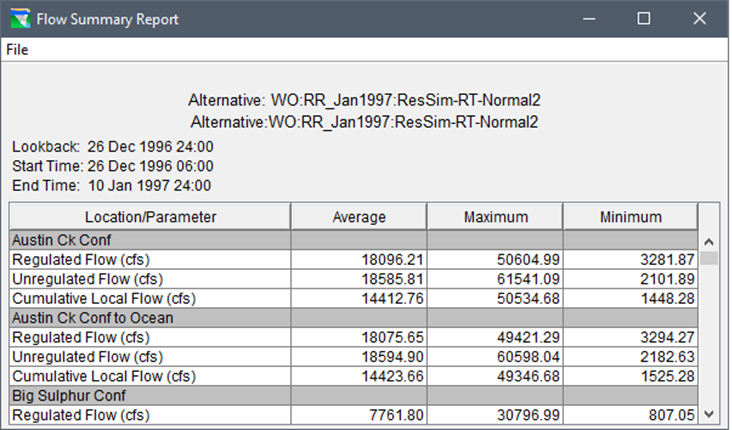Image resolution: width=732 pixels, height=430 pixels.
Task: Click maximum value 61541.09
Action: 528,279
